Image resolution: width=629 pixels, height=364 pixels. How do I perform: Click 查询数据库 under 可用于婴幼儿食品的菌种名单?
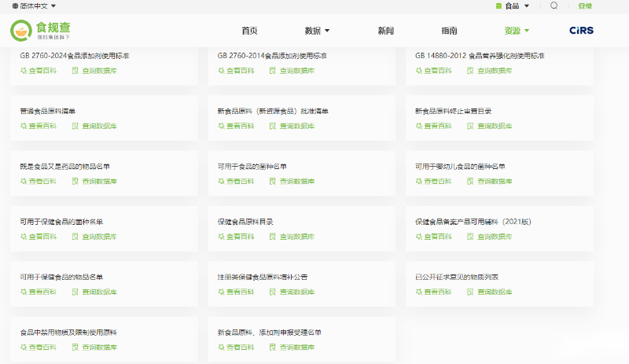point(495,182)
